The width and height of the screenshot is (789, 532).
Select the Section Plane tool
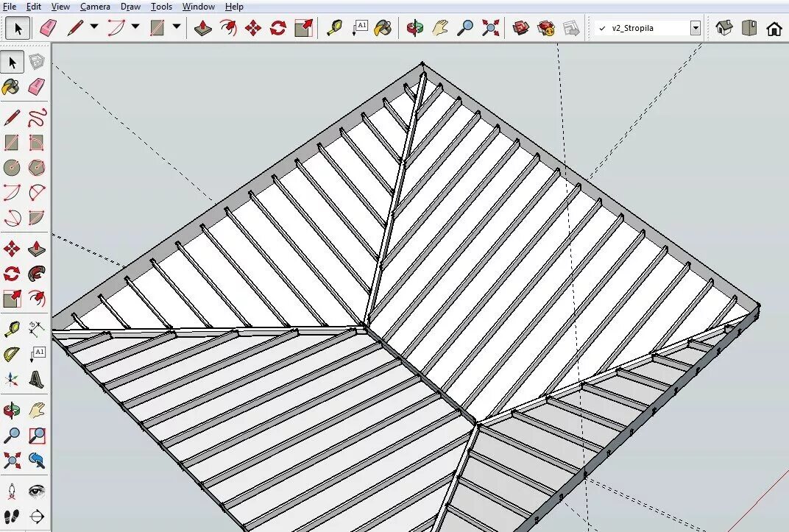36,517
